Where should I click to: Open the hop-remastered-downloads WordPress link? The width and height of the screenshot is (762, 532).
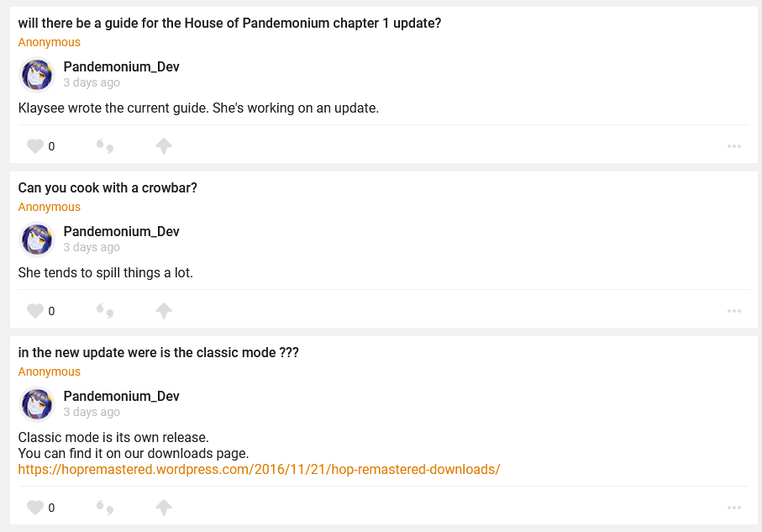tap(259, 469)
